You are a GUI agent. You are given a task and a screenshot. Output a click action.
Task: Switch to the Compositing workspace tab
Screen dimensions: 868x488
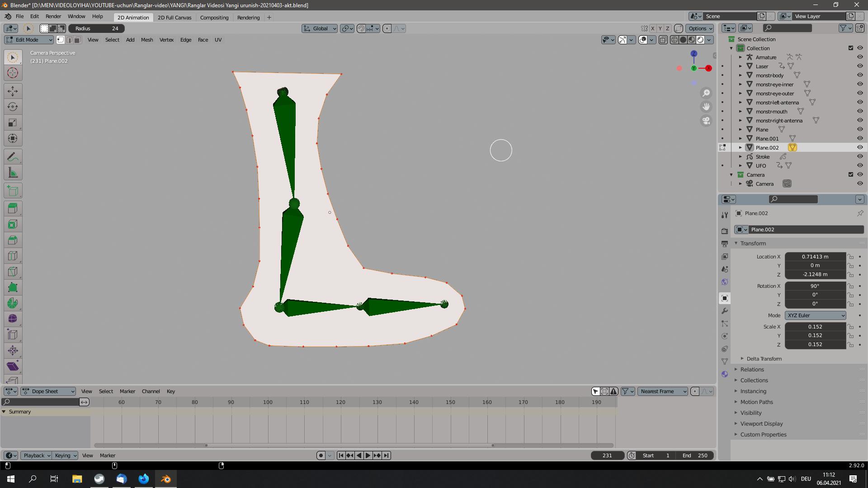214,18
